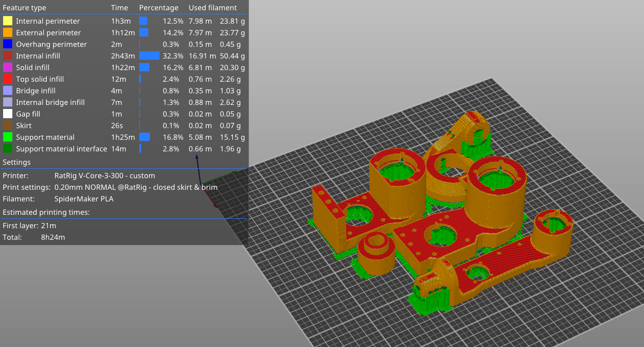
Task: Hide the Top solid infill feature
Action: (40, 79)
